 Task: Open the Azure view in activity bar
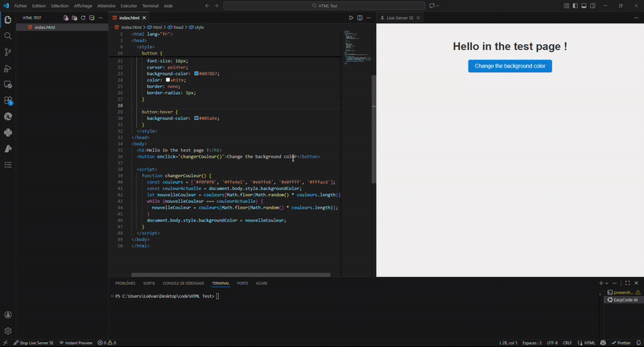[x=8, y=149]
